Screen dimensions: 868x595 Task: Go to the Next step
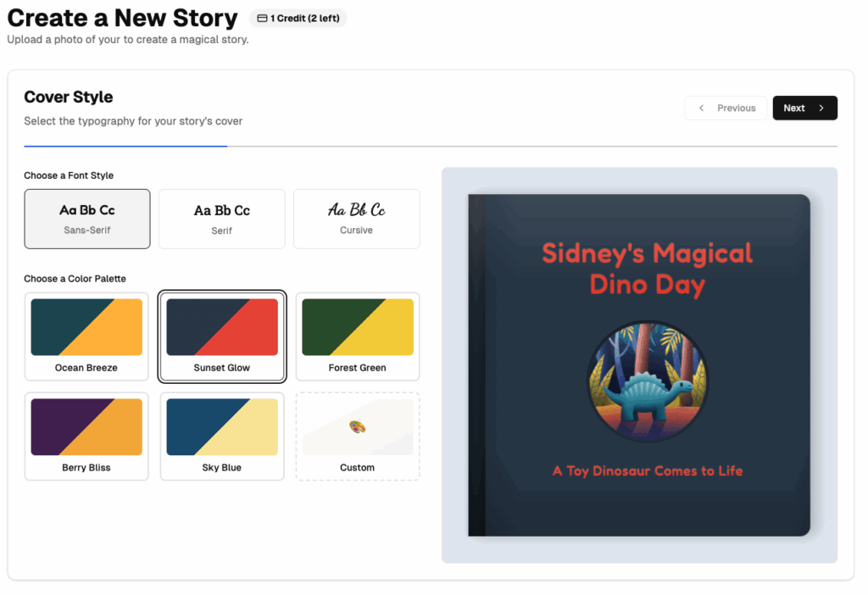click(804, 108)
